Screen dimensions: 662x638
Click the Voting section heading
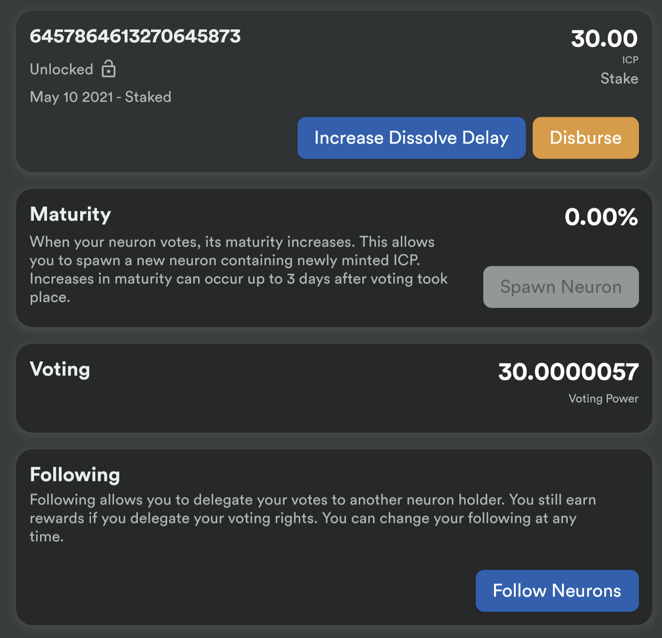60,369
